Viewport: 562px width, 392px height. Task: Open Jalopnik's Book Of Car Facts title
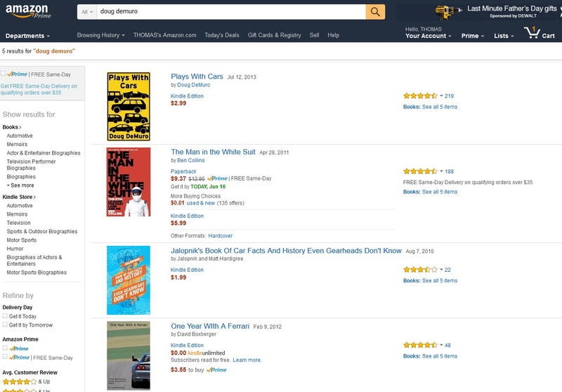tap(286, 251)
